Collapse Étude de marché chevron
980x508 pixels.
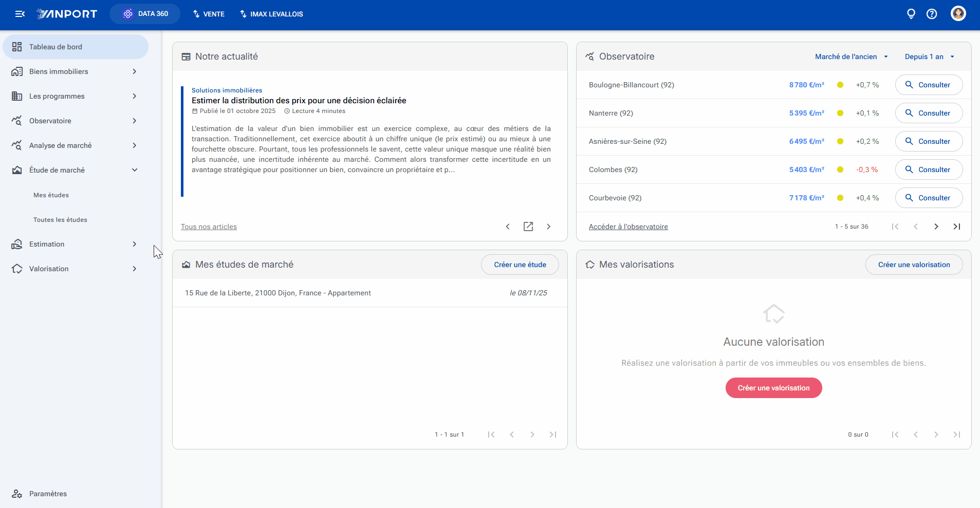(x=135, y=170)
